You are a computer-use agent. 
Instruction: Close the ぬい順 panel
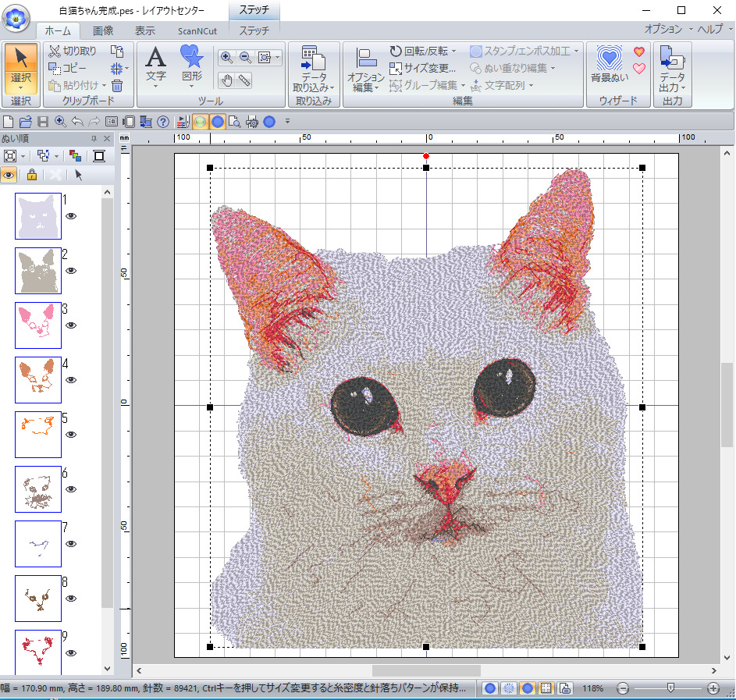[107, 138]
